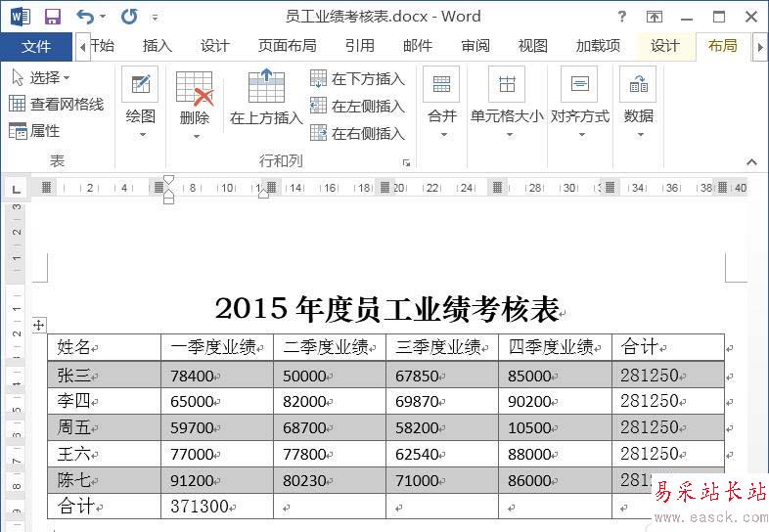Image resolution: width=769 pixels, height=532 pixels.
Task: Expand the 合并 group
Action: (442, 102)
